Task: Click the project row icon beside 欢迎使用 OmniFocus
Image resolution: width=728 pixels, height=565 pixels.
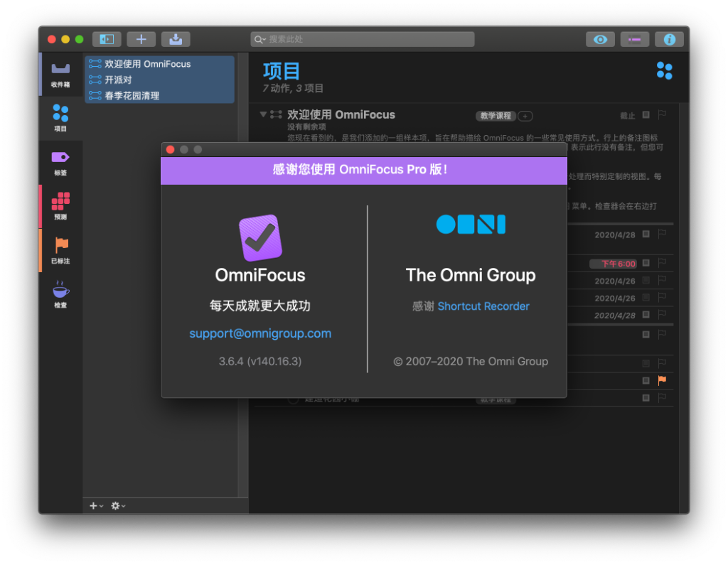Action: click(x=277, y=114)
